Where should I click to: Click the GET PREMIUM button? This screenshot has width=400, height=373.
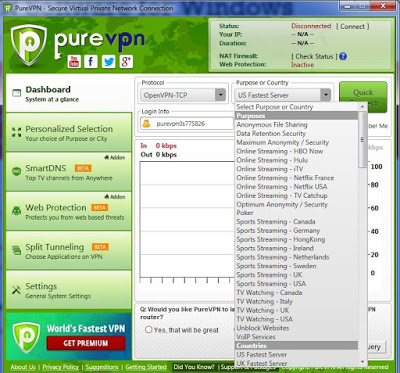click(86, 343)
